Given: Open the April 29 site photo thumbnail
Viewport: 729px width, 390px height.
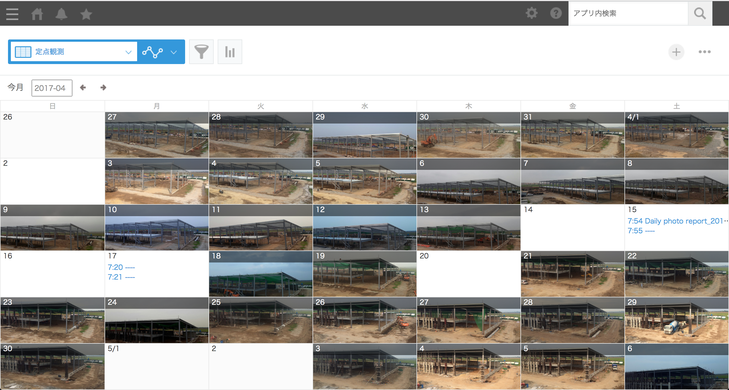Looking at the screenshot, I should tap(676, 320).
